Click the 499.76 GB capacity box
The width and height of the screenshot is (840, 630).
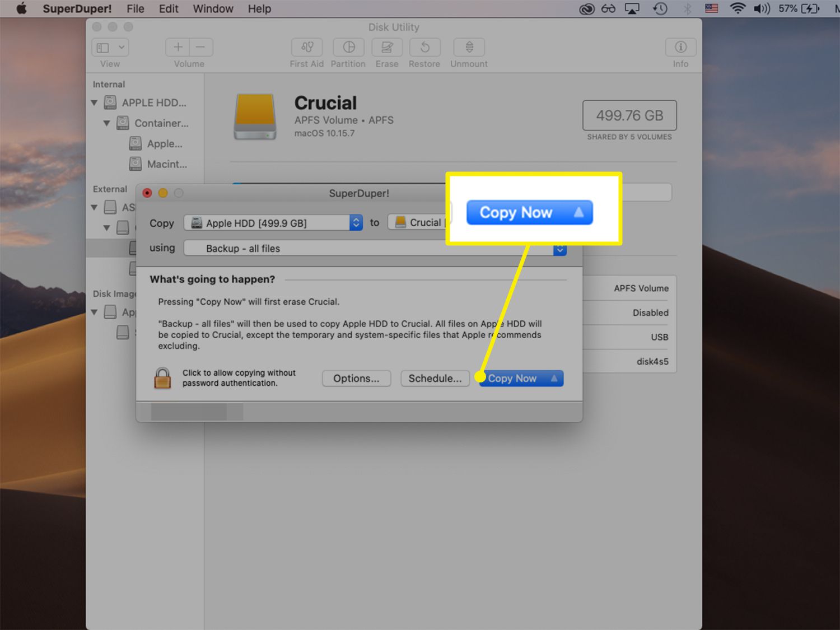(629, 115)
